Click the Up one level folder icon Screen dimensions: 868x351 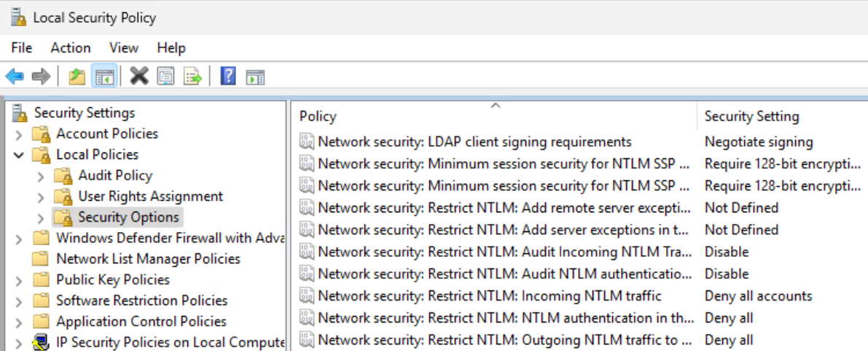click(x=77, y=76)
